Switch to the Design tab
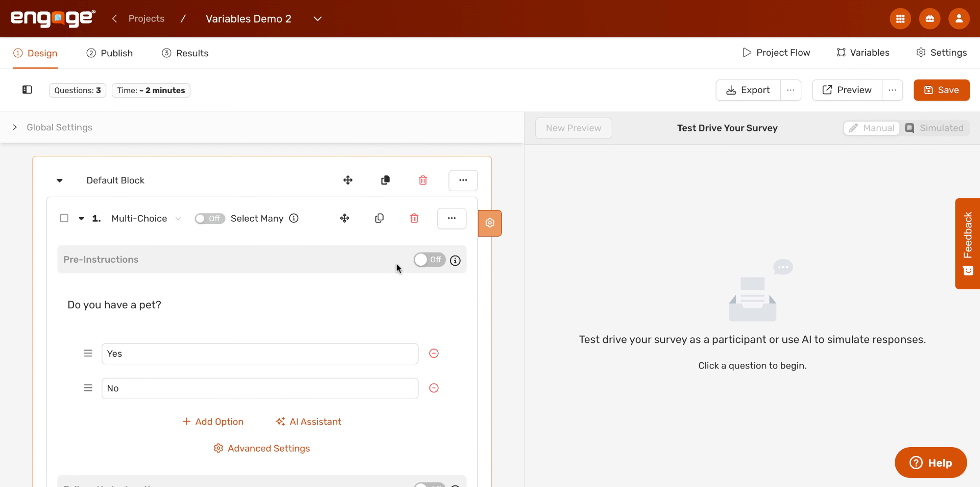The height and width of the screenshot is (487, 980). [x=35, y=53]
